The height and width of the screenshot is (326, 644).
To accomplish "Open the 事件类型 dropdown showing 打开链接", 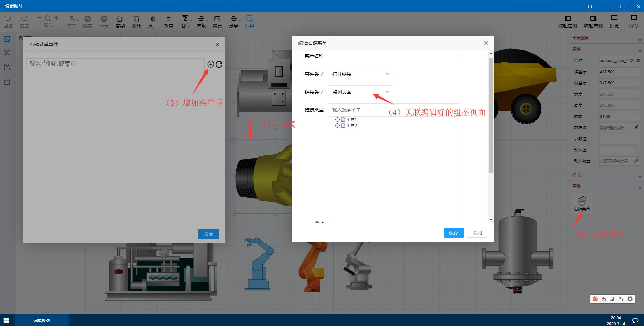I will click(360, 74).
